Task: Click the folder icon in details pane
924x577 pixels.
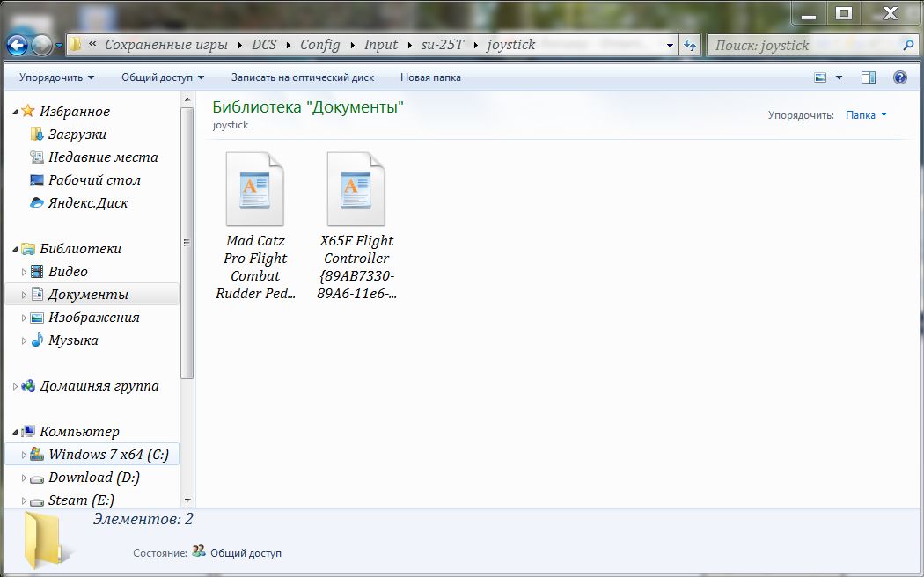Action: [x=48, y=540]
